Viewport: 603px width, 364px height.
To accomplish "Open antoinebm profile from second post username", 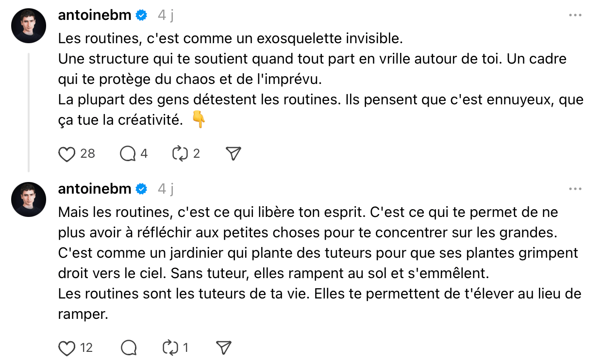I will (95, 189).
